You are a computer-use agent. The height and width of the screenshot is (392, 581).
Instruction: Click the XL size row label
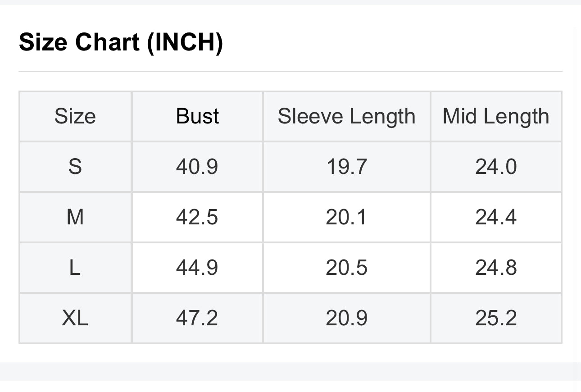coord(75,318)
